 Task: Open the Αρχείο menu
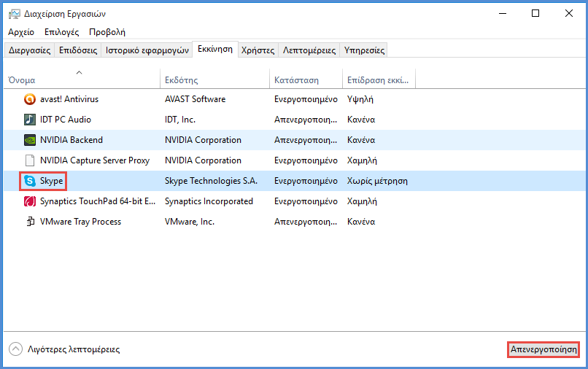pyautogui.click(x=21, y=32)
